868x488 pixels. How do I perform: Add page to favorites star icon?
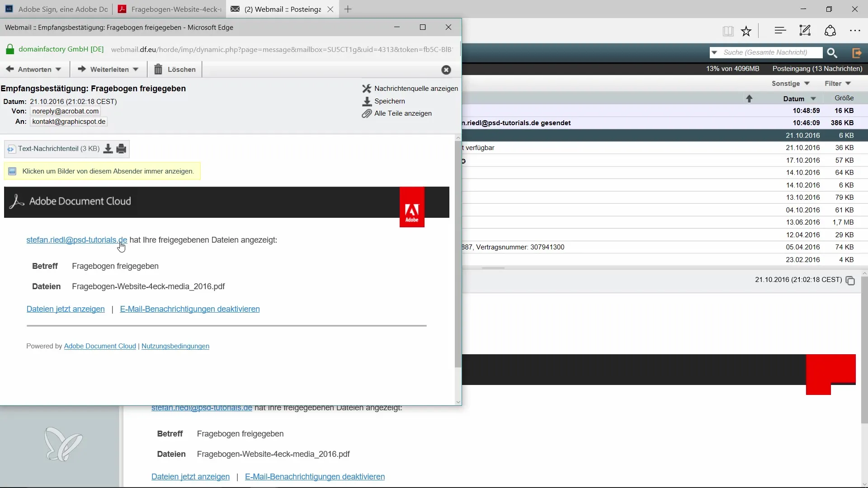746,31
